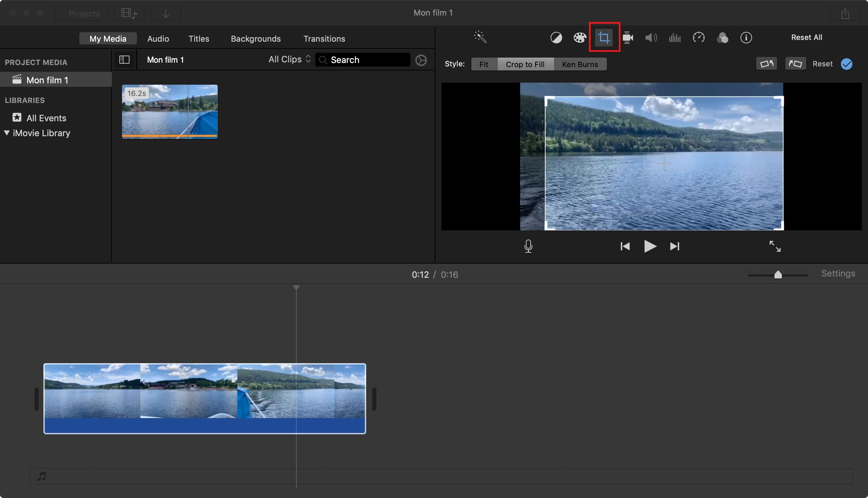
Task: Open the Settings panel dropdown
Action: point(839,275)
